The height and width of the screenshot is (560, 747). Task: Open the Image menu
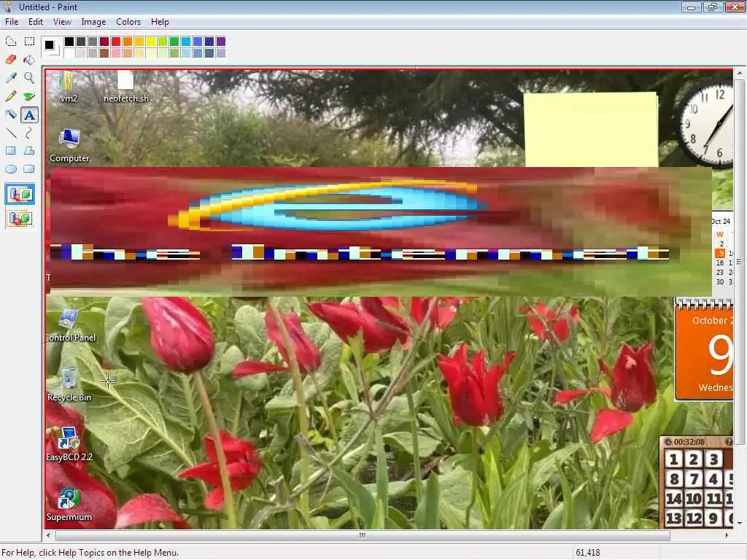tap(93, 22)
